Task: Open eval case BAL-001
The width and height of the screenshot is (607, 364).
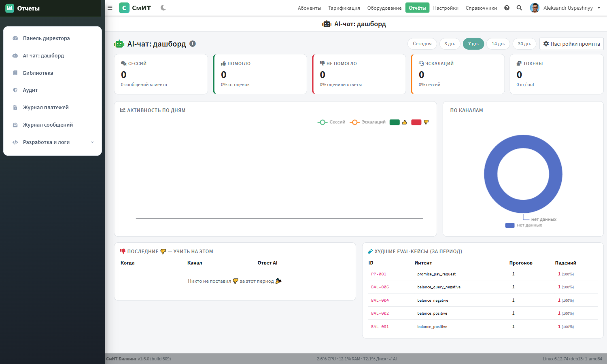Action: 380,327
